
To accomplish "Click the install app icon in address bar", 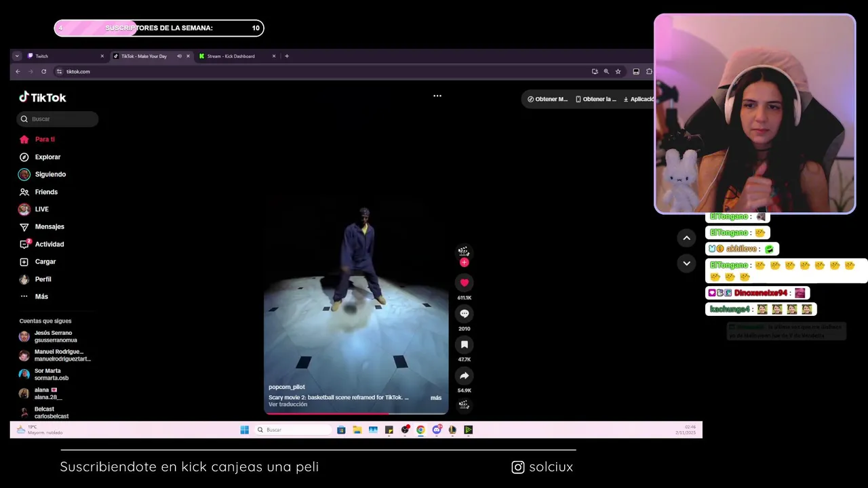I will coord(595,71).
